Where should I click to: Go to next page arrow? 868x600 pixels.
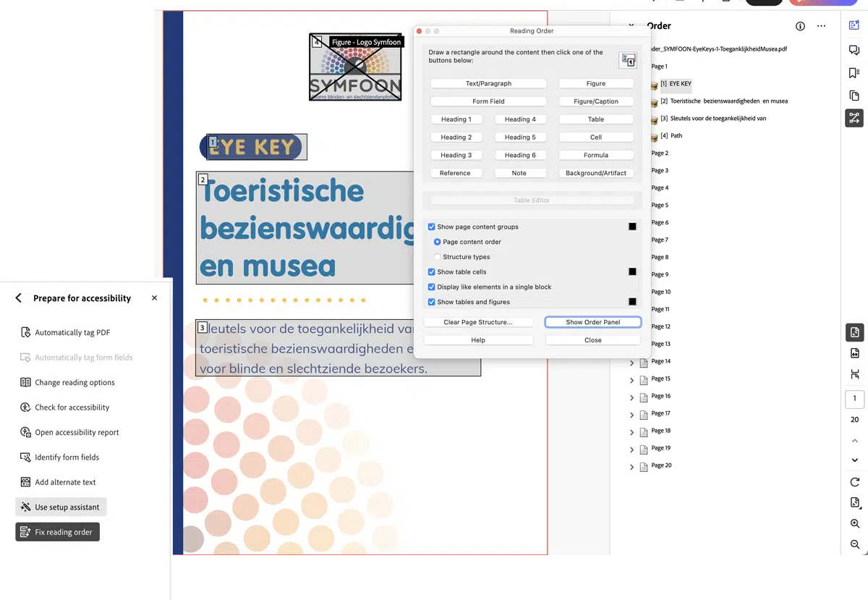click(854, 460)
